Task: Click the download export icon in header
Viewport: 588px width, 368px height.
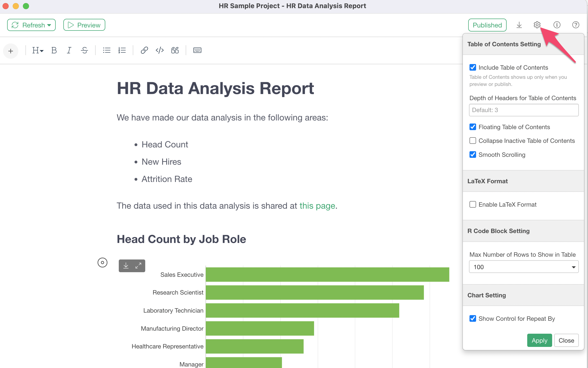Action: coord(519,25)
